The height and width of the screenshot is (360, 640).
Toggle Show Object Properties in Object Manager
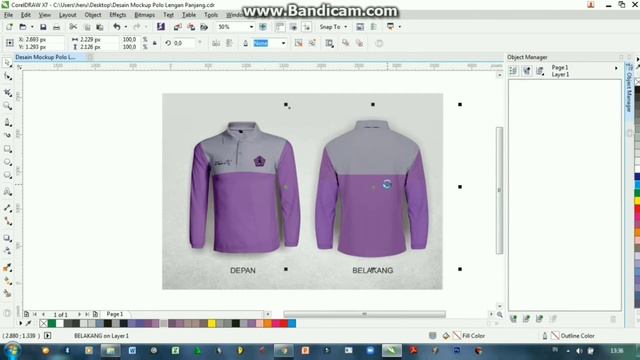(513, 71)
